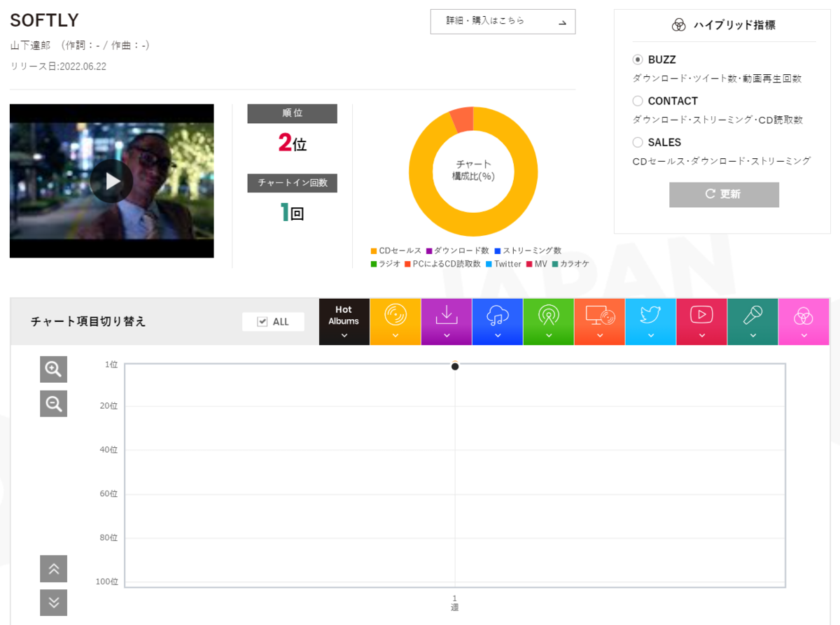Screen dimensions: 840x625
Task: Click the チャート項目切り替え heading
Action: point(88,322)
